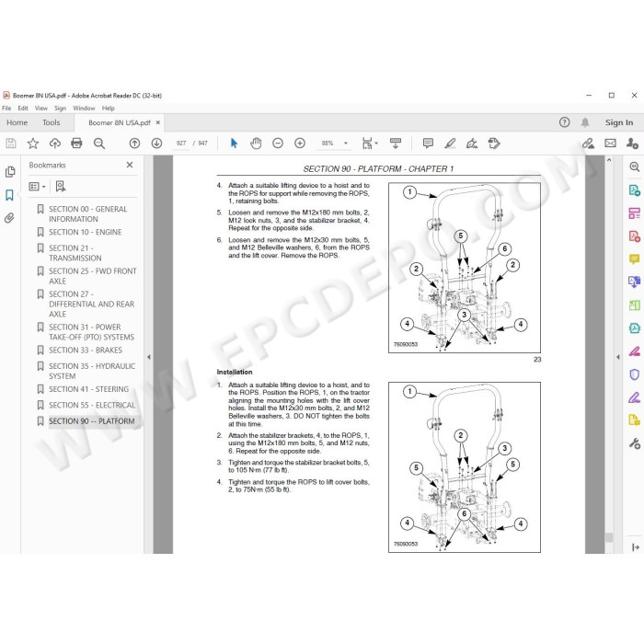Open the Find text magnifier
Image resolution: width=644 pixels, height=644 pixels.
[99, 144]
